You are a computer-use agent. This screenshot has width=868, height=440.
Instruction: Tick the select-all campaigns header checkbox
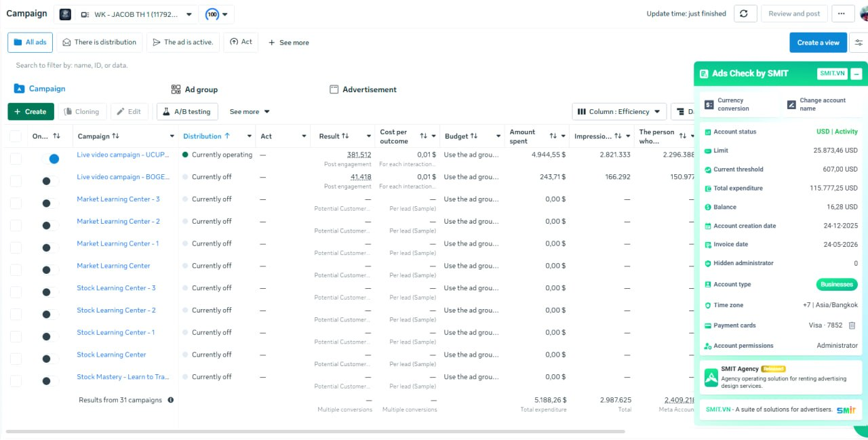pyautogui.click(x=16, y=136)
